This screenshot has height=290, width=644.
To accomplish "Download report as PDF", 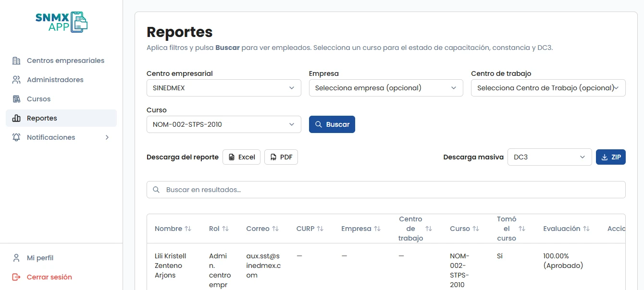I will (281, 157).
